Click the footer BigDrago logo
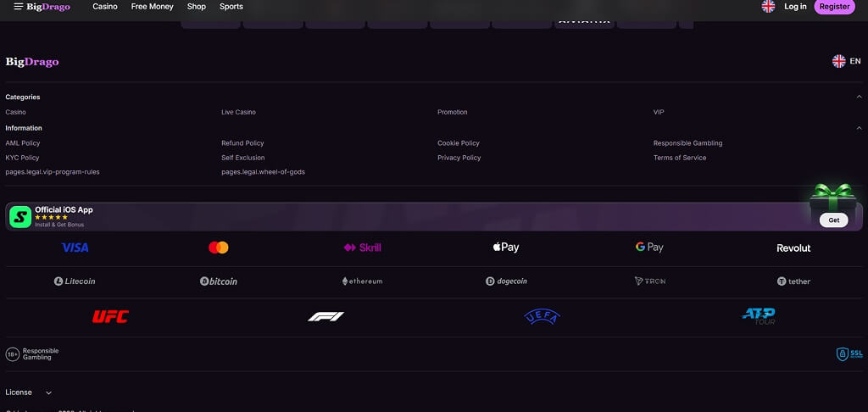Image resolution: width=868 pixels, height=412 pixels. (32, 62)
